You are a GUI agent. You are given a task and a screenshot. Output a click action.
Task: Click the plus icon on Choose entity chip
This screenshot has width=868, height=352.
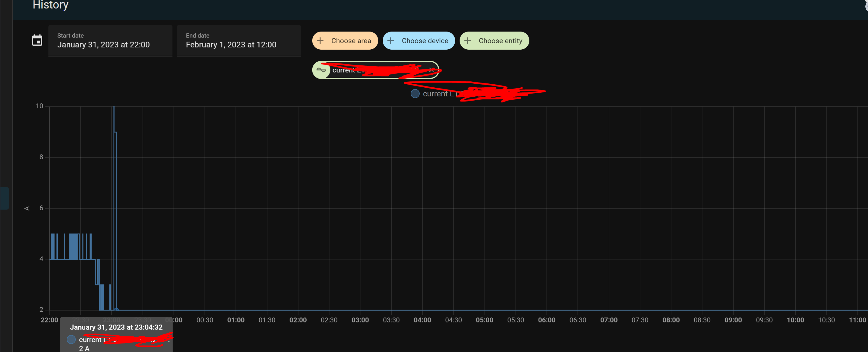click(467, 40)
